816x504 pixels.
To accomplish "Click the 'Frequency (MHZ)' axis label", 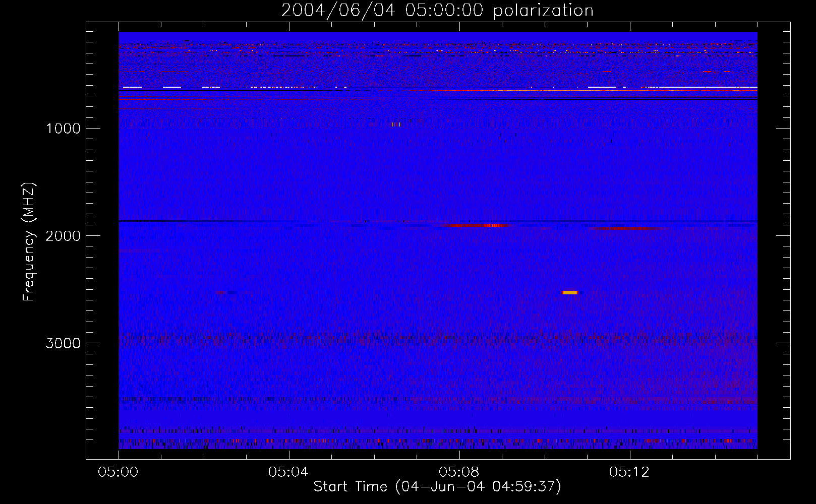I will (x=29, y=242).
